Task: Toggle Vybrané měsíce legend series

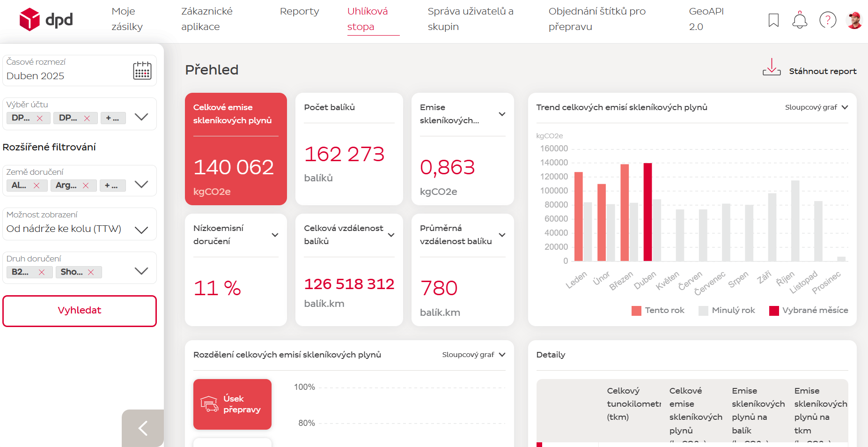Action: tap(809, 311)
